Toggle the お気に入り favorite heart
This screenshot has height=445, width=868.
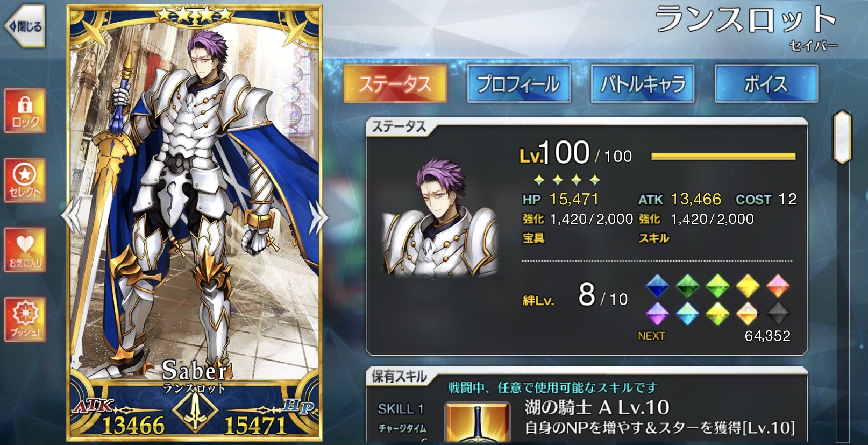[25, 250]
